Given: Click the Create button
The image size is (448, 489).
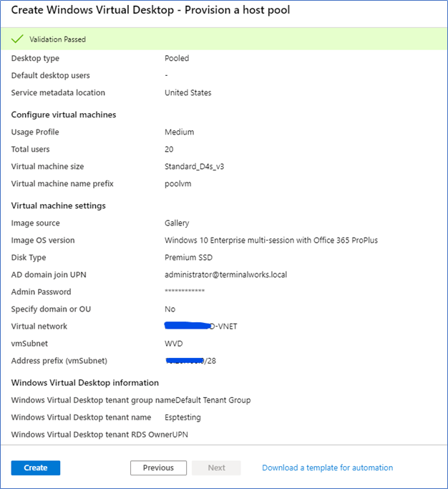Looking at the screenshot, I should pyautogui.click(x=36, y=468).
